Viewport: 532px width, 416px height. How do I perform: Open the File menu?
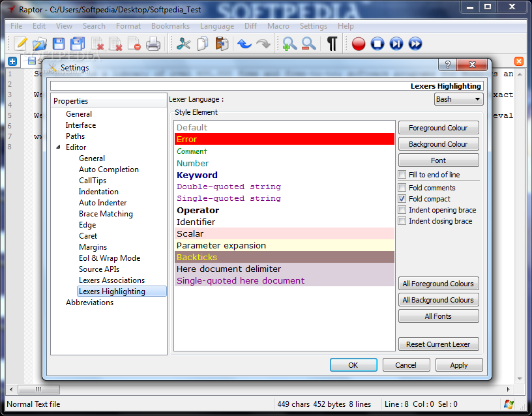[x=16, y=26]
